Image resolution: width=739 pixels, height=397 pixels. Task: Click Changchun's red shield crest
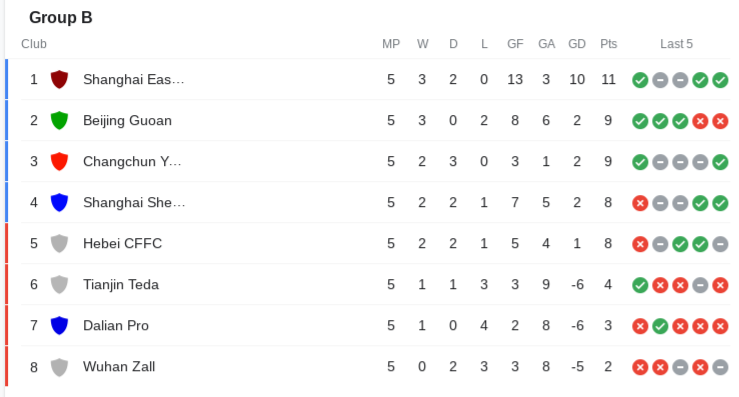pos(59,161)
